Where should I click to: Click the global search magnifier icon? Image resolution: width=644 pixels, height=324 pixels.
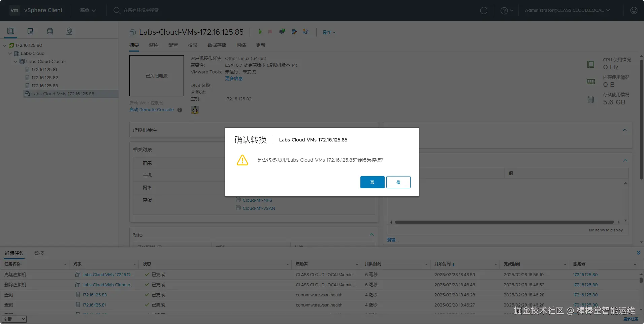(117, 10)
